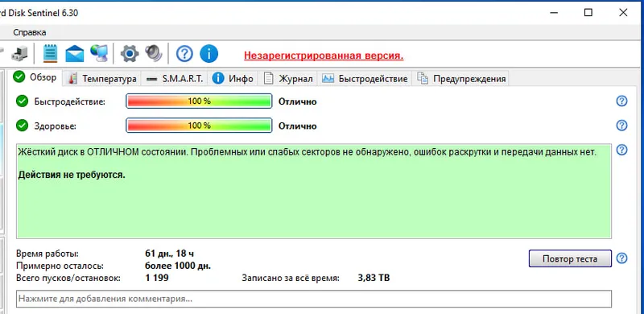
Task: Click the help icon beside Здоровье row
Action: coord(621,126)
